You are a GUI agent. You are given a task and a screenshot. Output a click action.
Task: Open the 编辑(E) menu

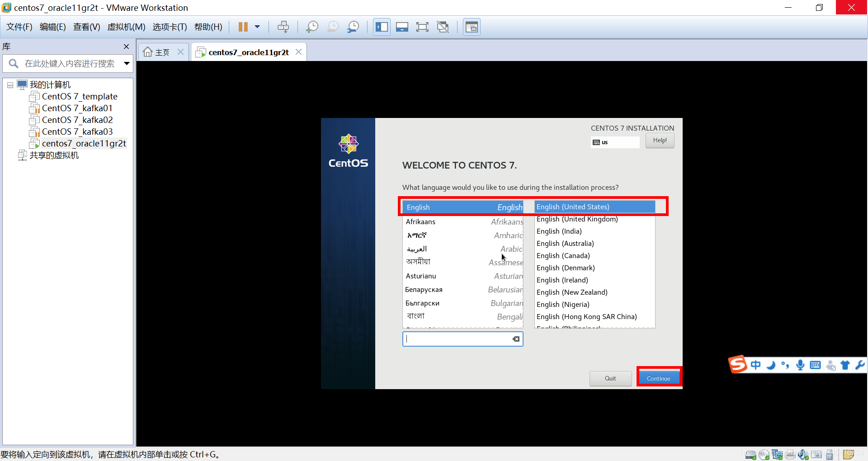pos(53,27)
